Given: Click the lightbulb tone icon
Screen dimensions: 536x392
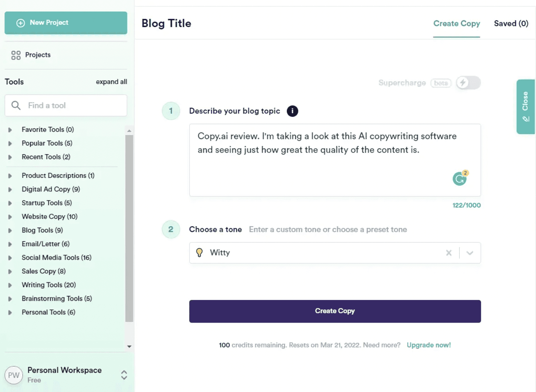Looking at the screenshot, I should [x=199, y=253].
